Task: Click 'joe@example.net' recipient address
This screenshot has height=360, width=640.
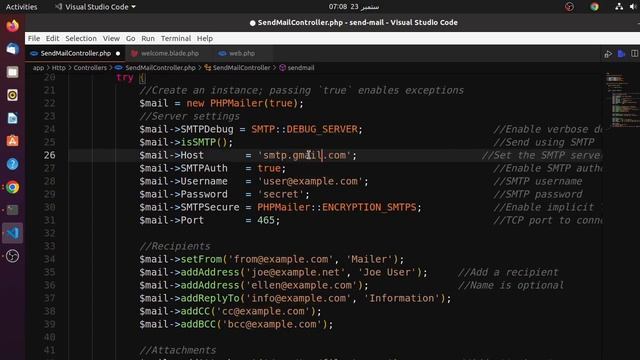Action: coord(296,272)
